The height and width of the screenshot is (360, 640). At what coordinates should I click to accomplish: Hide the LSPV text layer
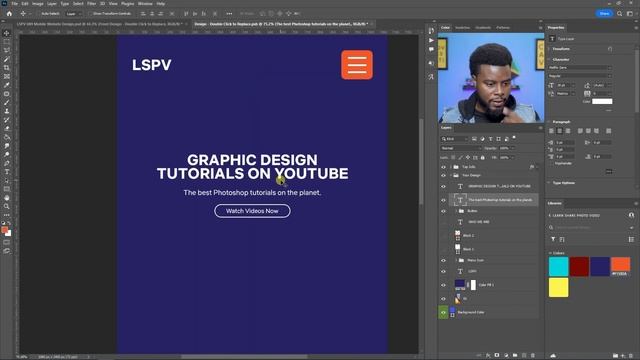[x=443, y=271]
